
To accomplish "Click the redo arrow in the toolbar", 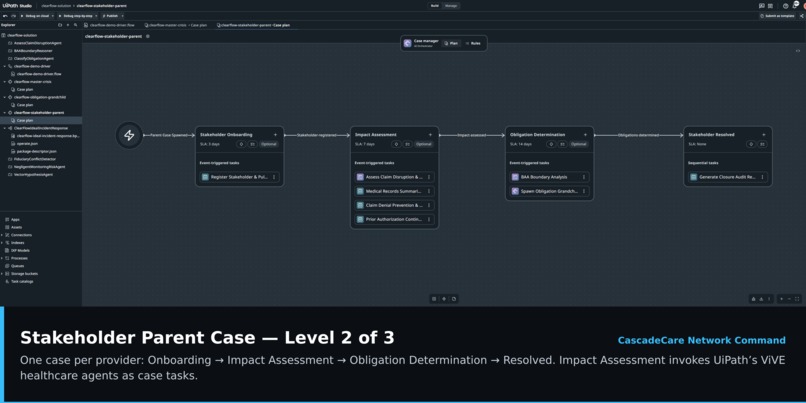I will (x=12, y=16).
